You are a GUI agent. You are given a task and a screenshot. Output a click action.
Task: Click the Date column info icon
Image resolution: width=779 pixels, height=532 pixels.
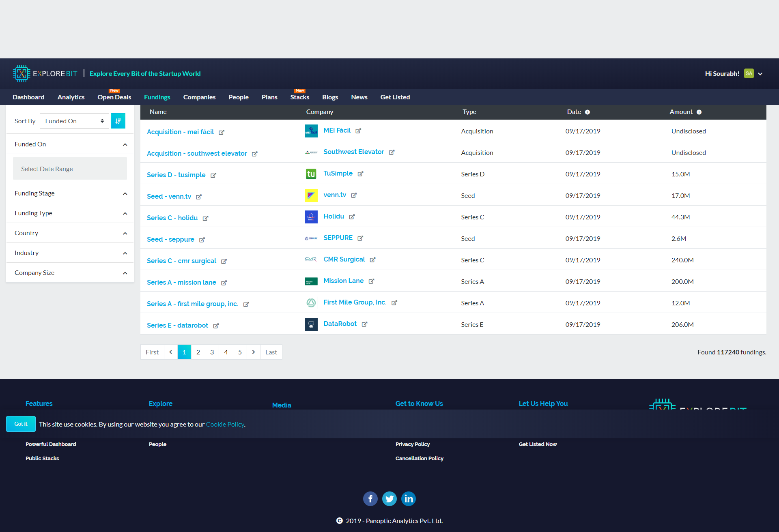coord(587,112)
